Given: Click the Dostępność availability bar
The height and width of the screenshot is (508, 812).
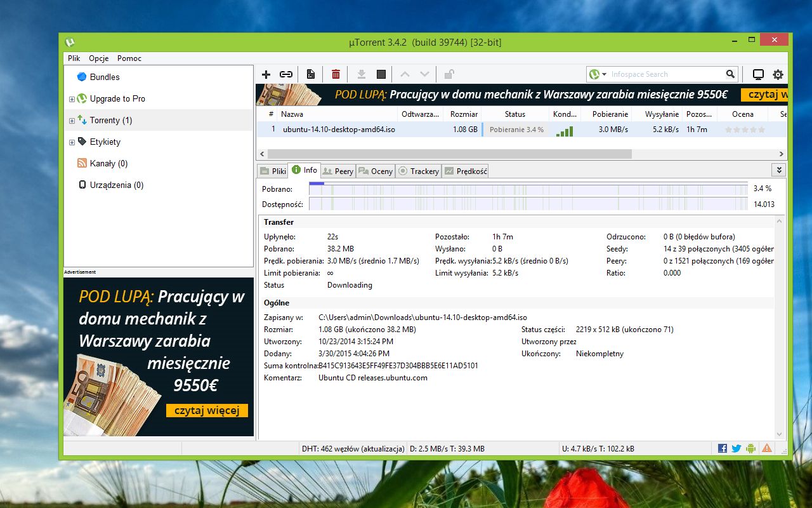Looking at the screenshot, I should tap(528, 204).
